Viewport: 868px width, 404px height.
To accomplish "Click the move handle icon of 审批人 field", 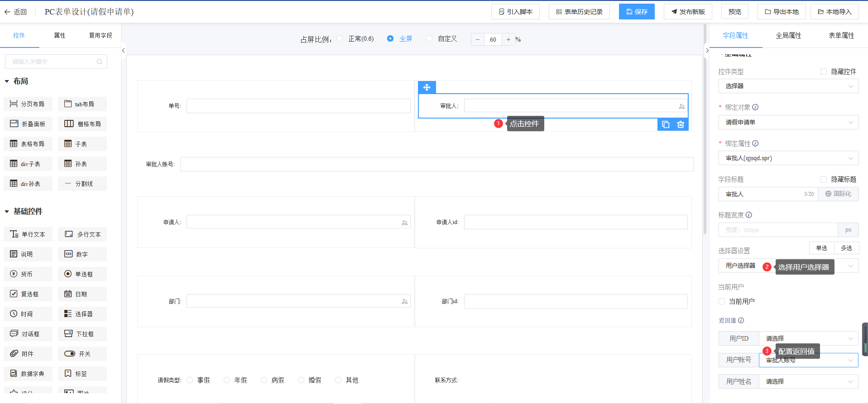I will tap(427, 87).
